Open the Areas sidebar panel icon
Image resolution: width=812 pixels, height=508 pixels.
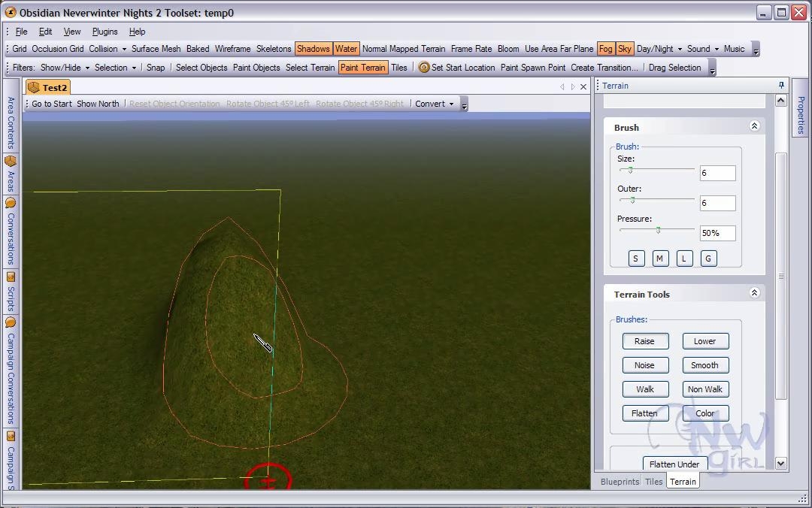click(x=11, y=162)
